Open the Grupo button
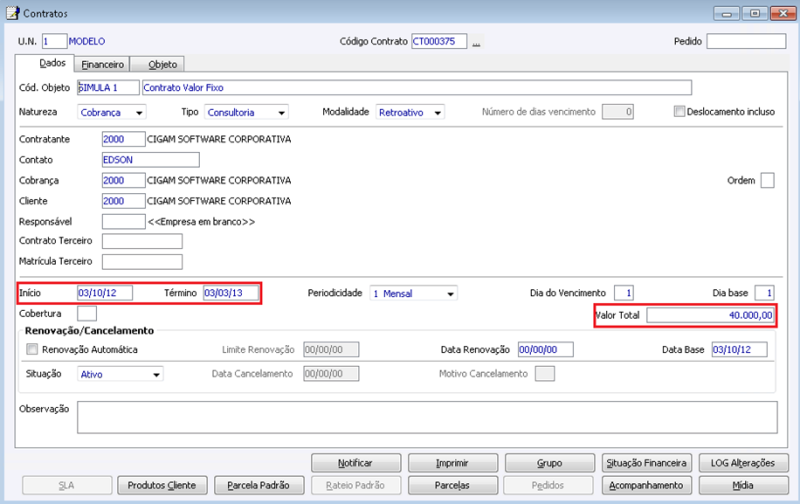Screen dimensions: 800x504 click(x=549, y=463)
